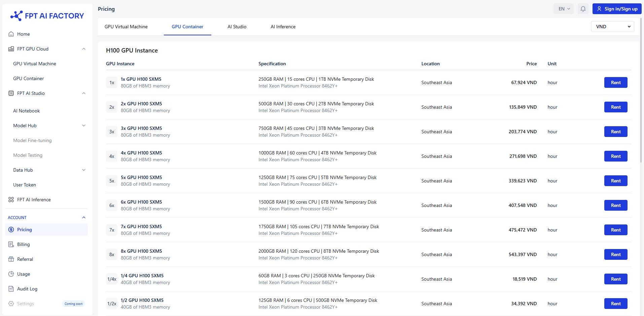644x316 pixels.
Task: Rent the 1/4 GPU H100 SXM5 instance
Action: (616, 279)
